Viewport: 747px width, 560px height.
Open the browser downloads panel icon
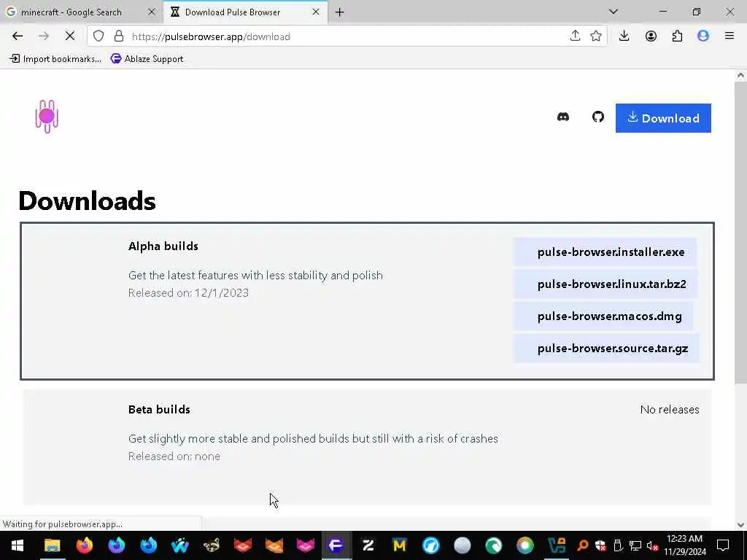click(624, 36)
